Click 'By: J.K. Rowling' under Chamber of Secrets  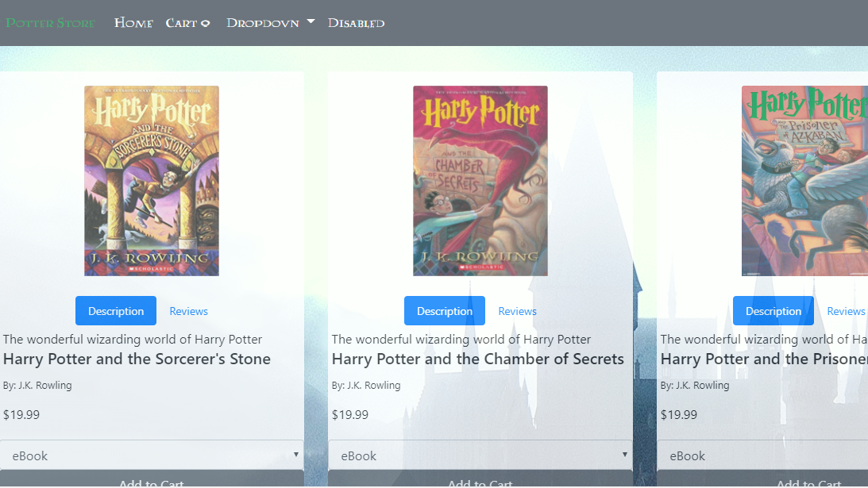(x=366, y=385)
